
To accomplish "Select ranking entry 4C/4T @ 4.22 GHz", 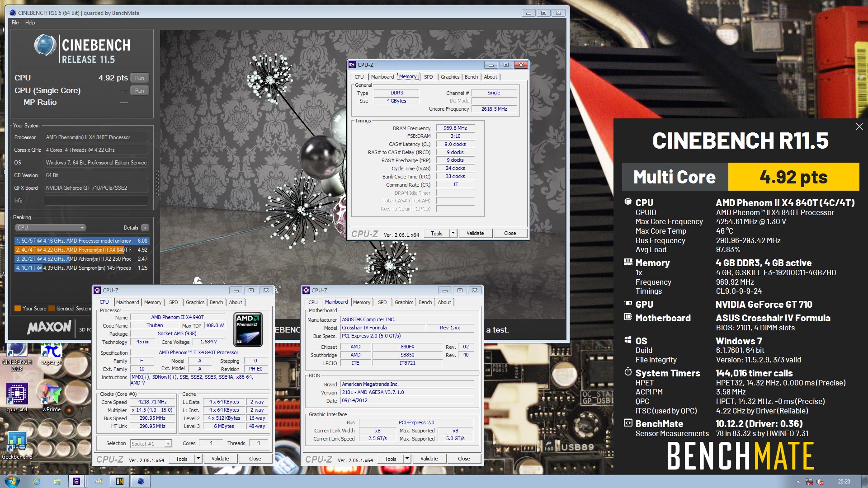I will [x=82, y=250].
